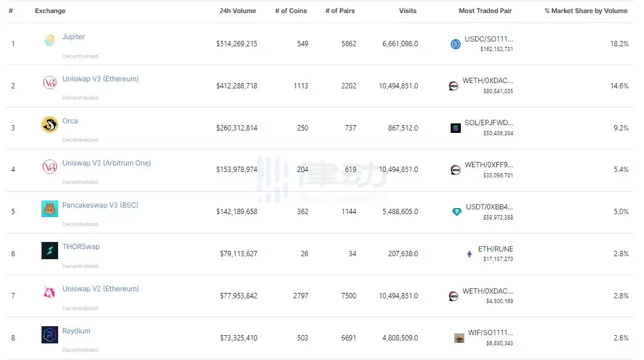Click the Orca exchange logo icon
The height and width of the screenshot is (360, 644).
50,125
